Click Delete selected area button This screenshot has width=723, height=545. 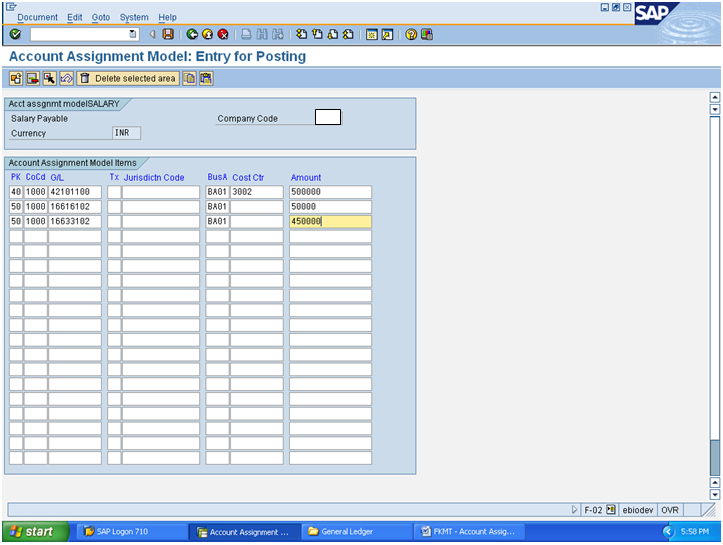point(128,78)
